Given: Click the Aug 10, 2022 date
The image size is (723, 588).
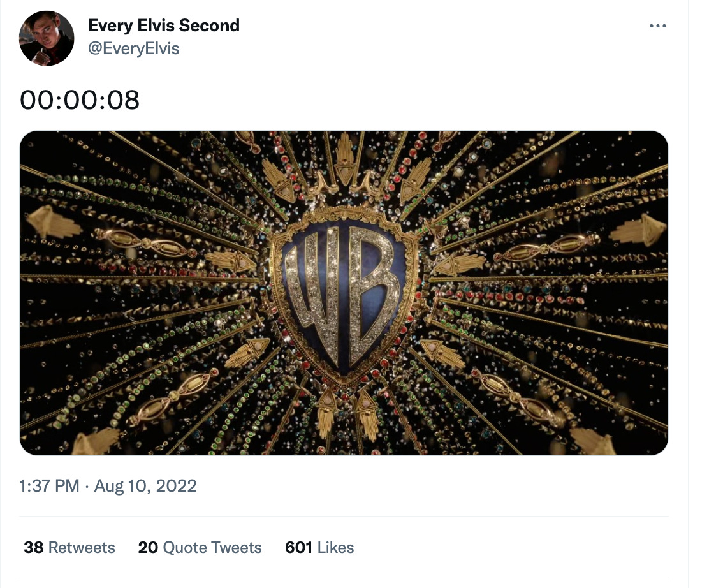Looking at the screenshot, I should (x=145, y=486).
